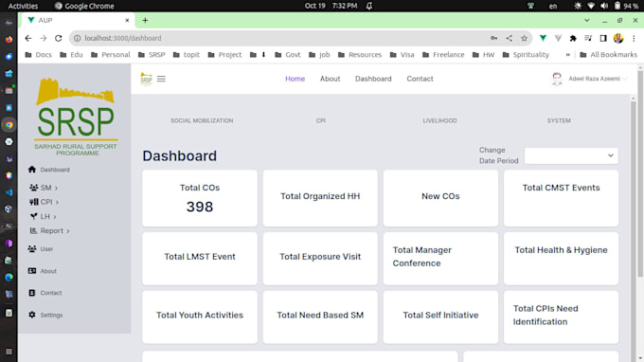Open the Total CMST Events card
Image resolution: width=644 pixels, height=362 pixels.
pos(561,198)
